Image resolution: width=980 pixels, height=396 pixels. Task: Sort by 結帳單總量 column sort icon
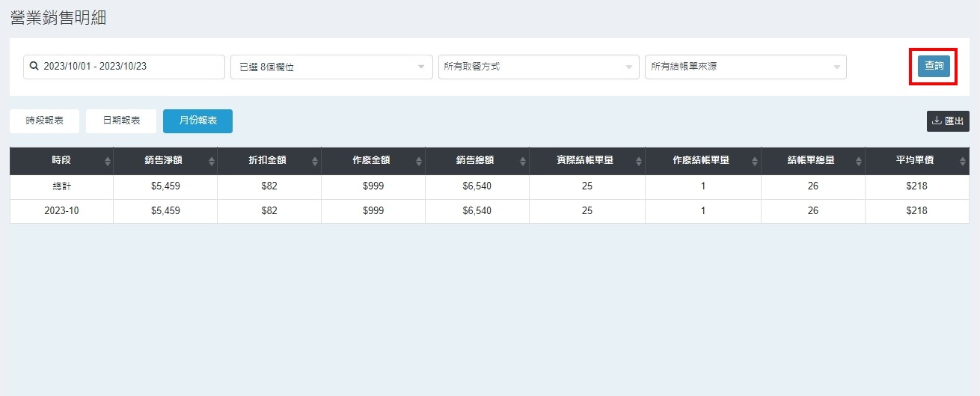860,162
